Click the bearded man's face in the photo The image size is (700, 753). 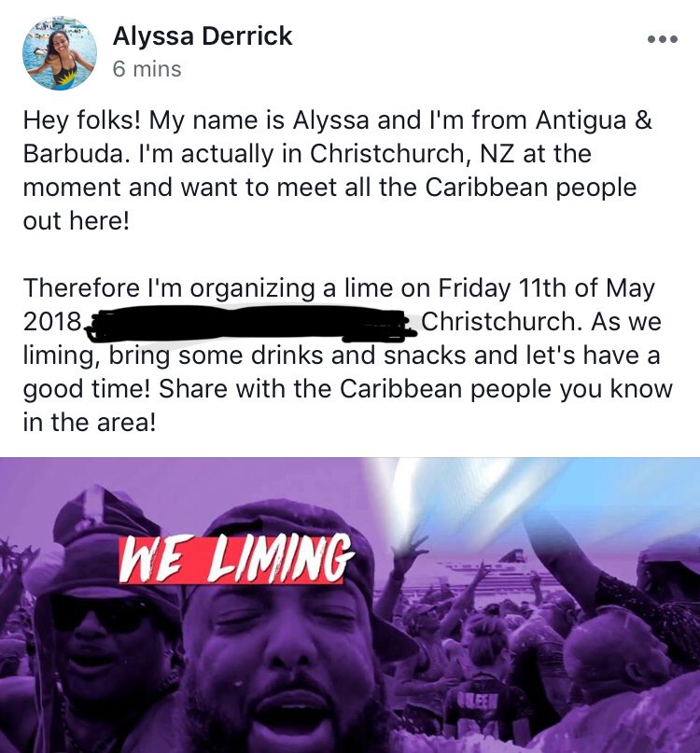click(284, 662)
